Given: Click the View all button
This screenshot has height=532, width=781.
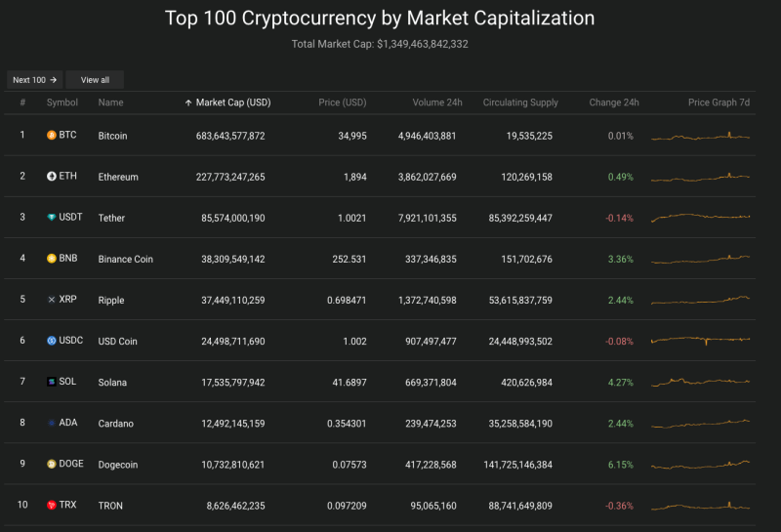Looking at the screenshot, I should coord(95,80).
